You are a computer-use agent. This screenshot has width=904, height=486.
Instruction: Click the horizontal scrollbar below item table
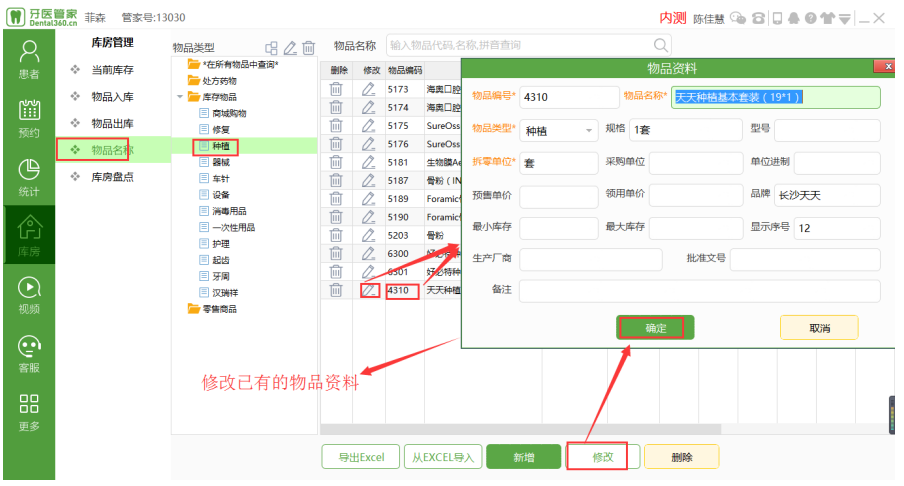521,429
